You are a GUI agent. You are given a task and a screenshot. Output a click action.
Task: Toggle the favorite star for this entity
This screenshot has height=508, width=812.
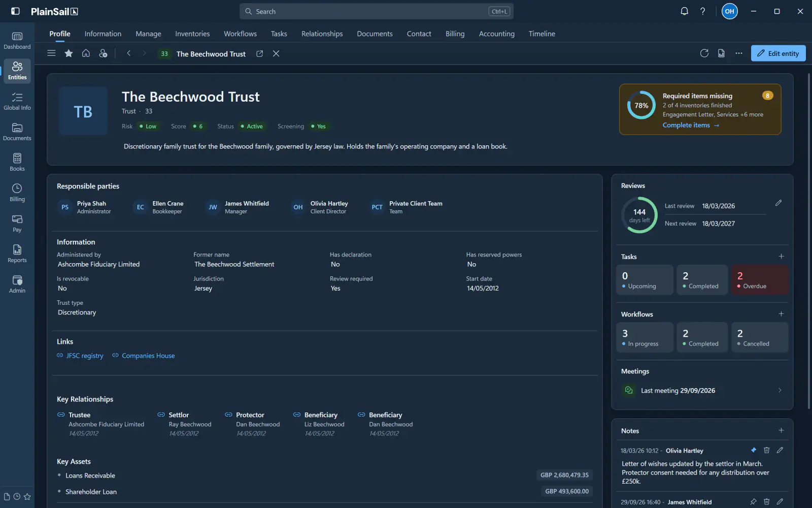[x=69, y=53]
